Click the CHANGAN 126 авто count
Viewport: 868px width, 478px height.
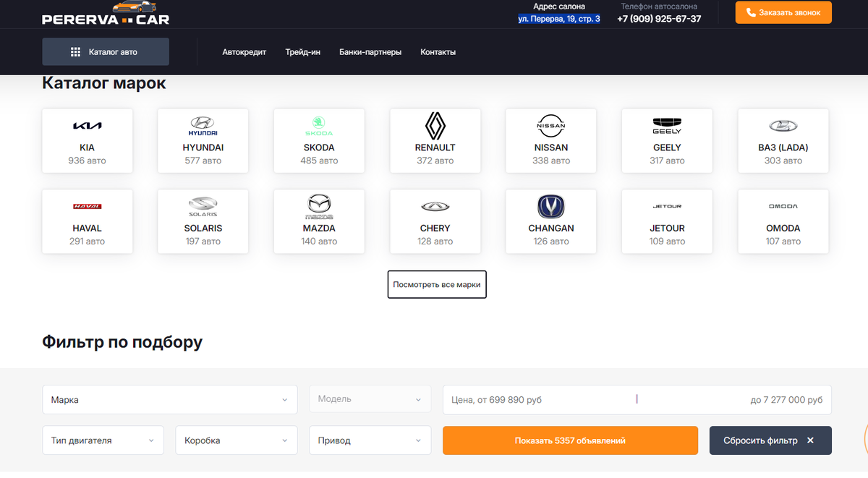point(551,241)
